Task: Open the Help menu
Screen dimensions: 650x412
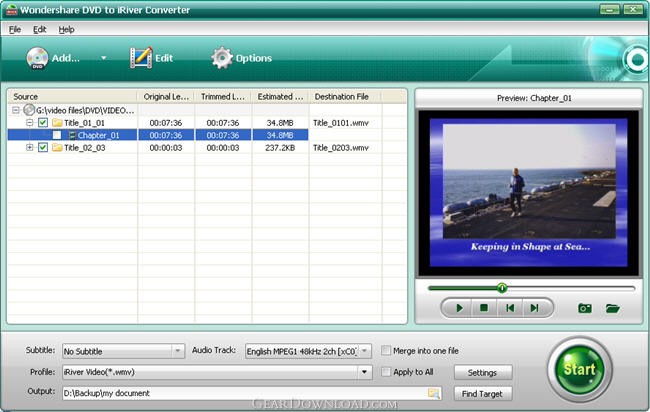Action: pyautogui.click(x=66, y=29)
